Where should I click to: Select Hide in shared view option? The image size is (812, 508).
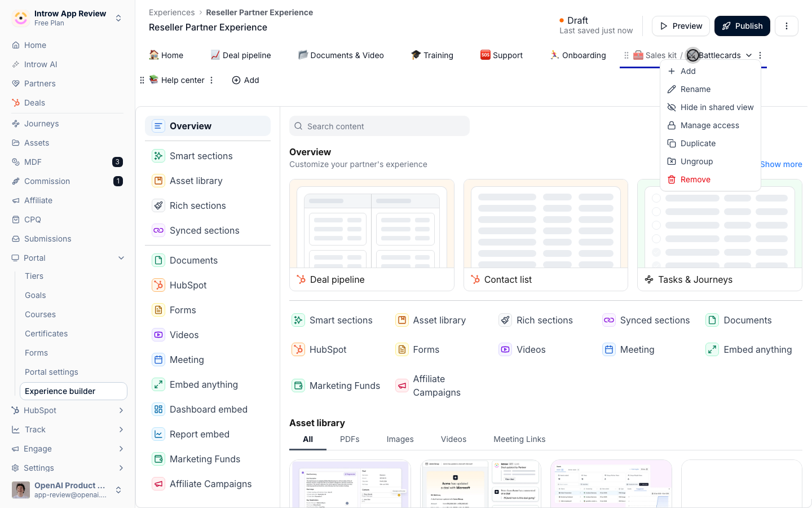pos(710,107)
